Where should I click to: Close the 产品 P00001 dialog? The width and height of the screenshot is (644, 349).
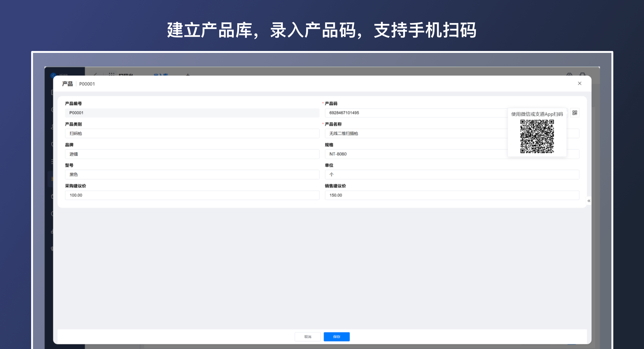coord(580,83)
